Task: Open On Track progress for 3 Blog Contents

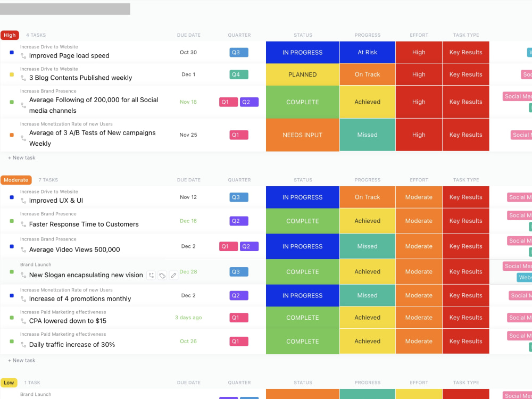Action: 368,74
